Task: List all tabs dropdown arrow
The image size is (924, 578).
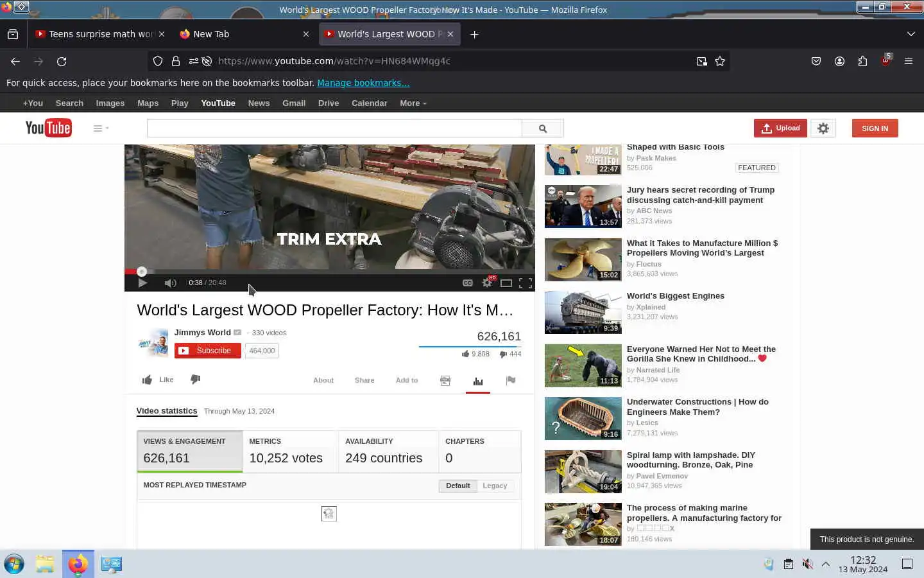Action: pyautogui.click(x=911, y=34)
